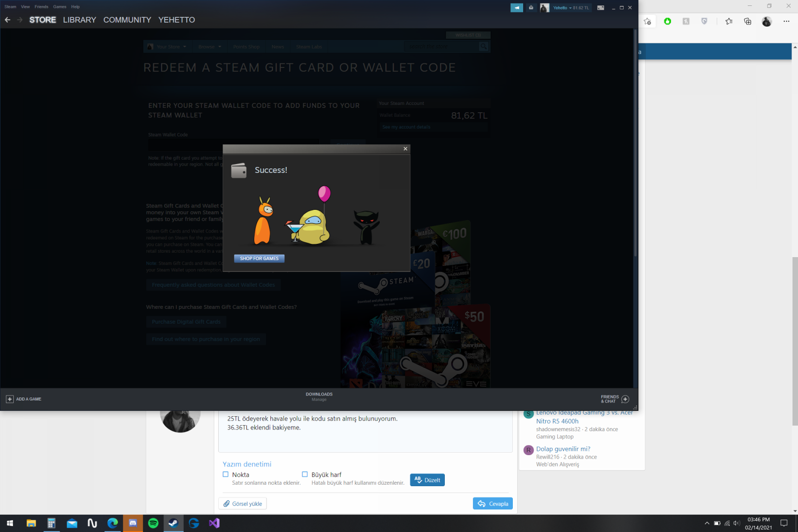The width and height of the screenshot is (798, 532).
Task: Open File Explorer from taskbar
Action: click(31, 523)
